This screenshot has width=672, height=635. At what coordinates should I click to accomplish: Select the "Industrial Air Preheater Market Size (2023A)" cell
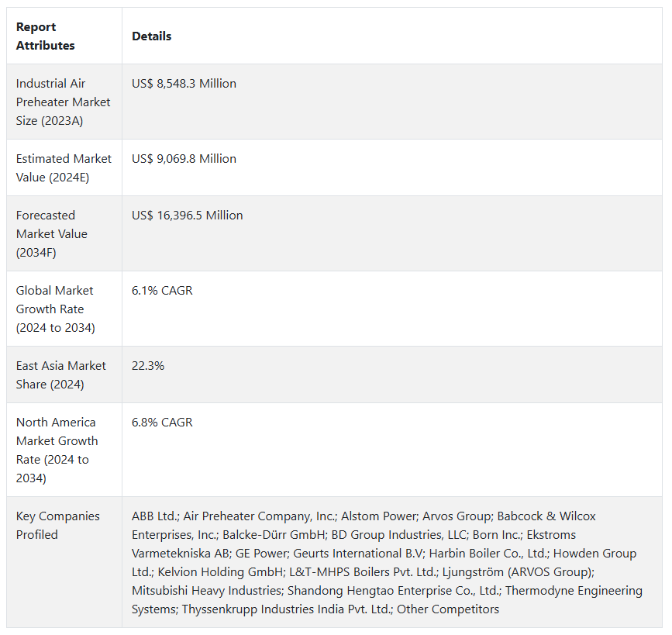click(x=63, y=102)
